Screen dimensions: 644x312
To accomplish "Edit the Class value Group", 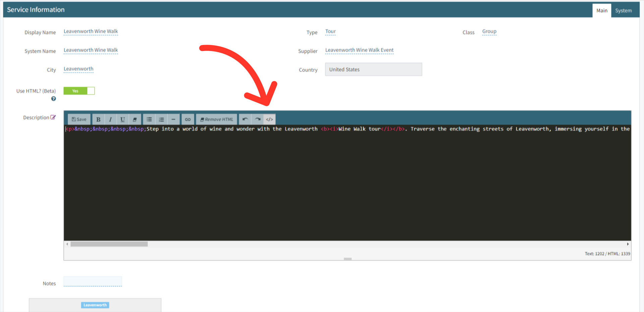I will click(x=489, y=32).
